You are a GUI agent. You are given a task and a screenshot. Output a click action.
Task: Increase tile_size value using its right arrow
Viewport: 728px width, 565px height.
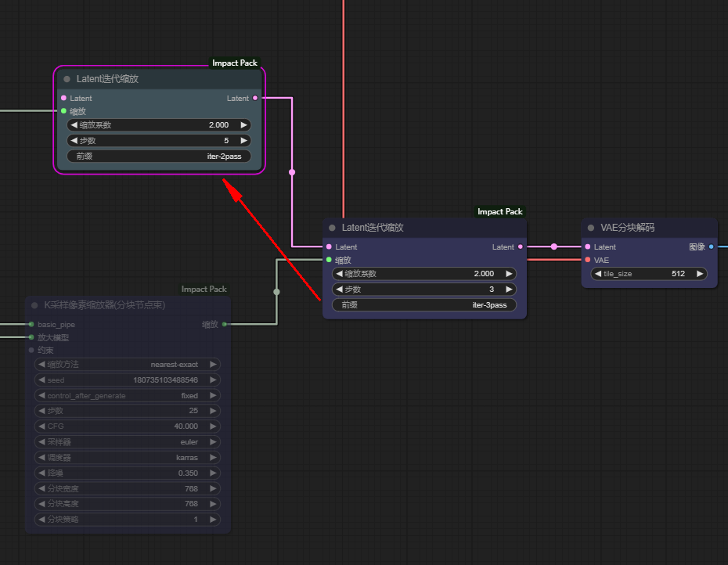tap(699, 273)
